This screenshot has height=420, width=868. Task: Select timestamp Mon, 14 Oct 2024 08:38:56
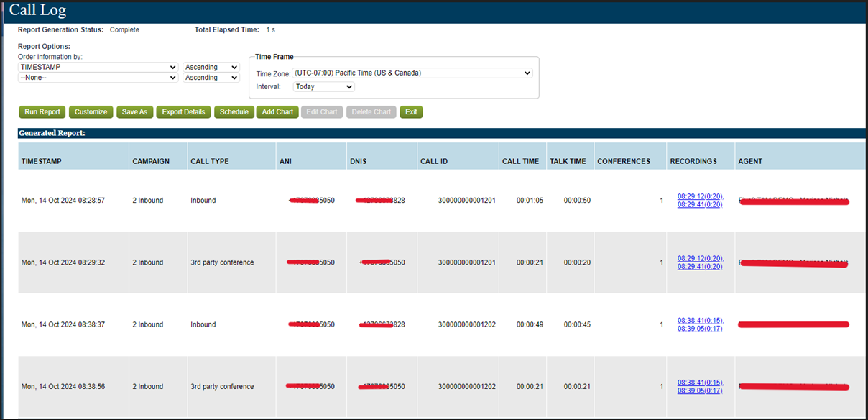click(x=63, y=386)
